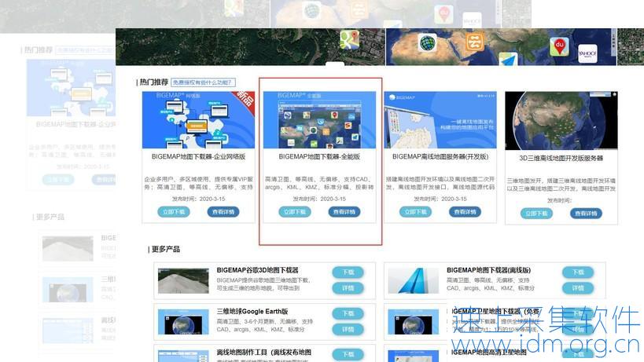644x362 pixels.
Task: Click the orange map icon in the banner
Action: (475, 42)
